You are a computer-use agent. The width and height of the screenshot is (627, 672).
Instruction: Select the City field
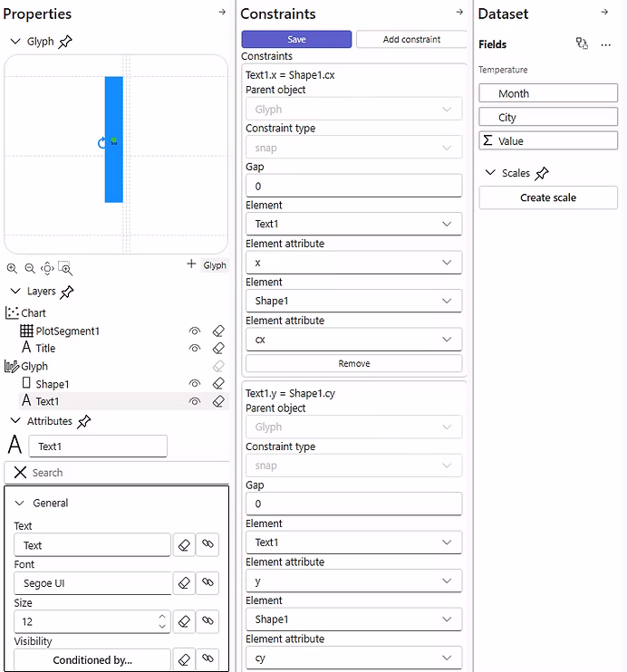(x=548, y=117)
